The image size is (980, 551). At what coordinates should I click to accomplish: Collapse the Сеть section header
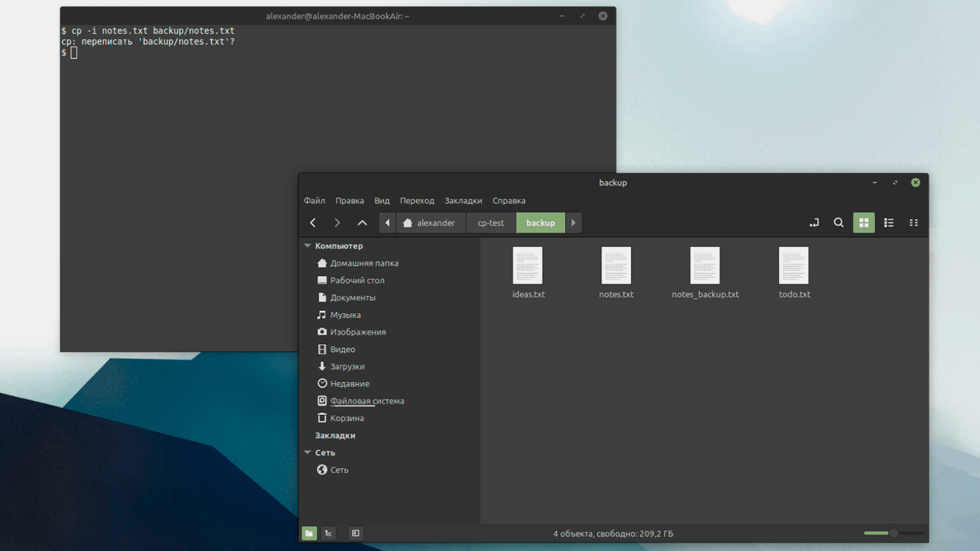point(308,452)
